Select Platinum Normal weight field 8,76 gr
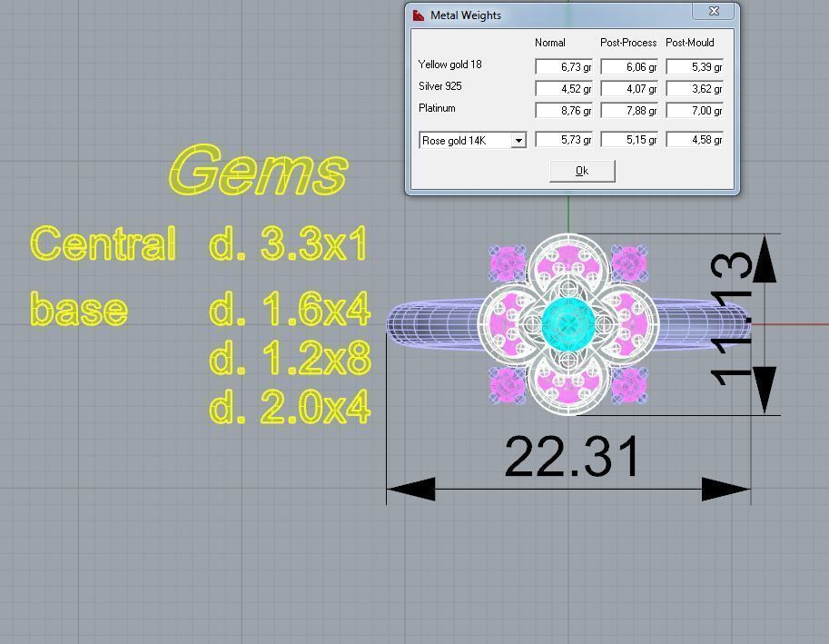Image resolution: width=829 pixels, height=644 pixels. tap(564, 110)
